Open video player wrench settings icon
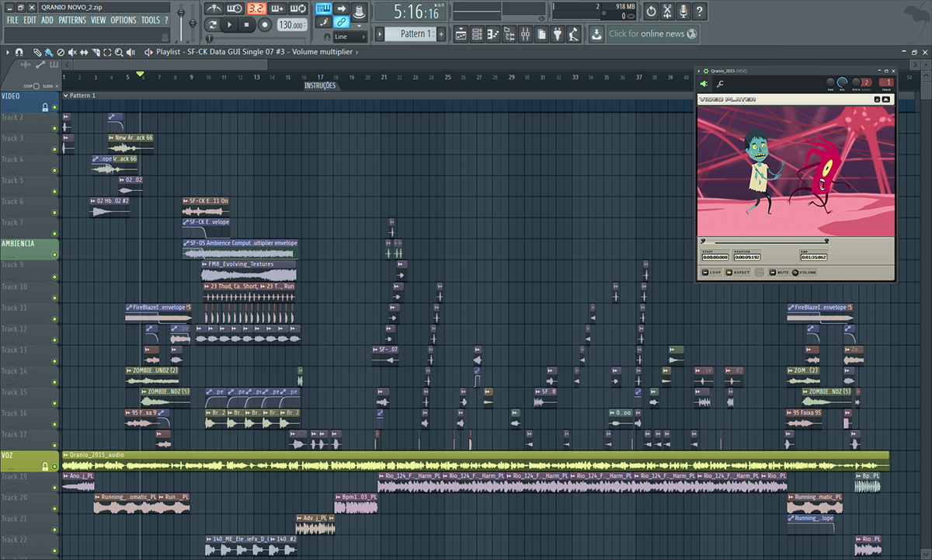This screenshot has width=932, height=560. click(720, 84)
